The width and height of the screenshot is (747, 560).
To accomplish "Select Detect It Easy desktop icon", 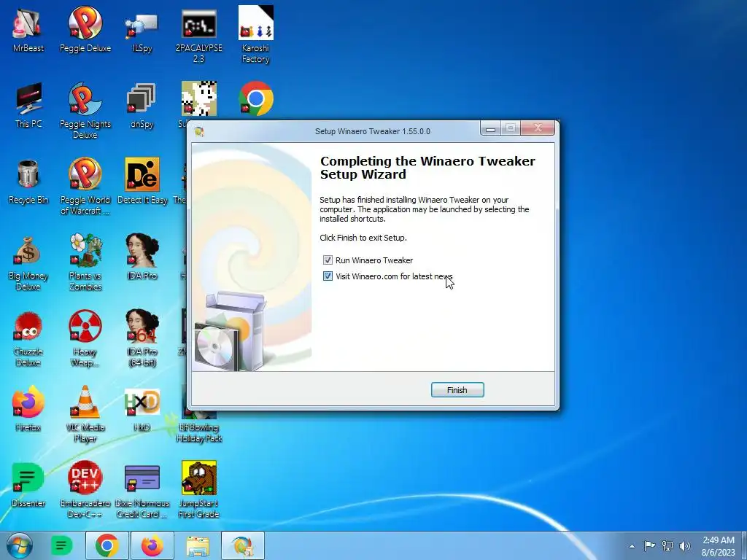I will click(142, 181).
